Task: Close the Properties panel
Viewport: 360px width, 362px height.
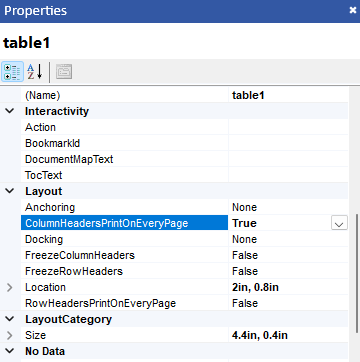Action: [x=353, y=11]
